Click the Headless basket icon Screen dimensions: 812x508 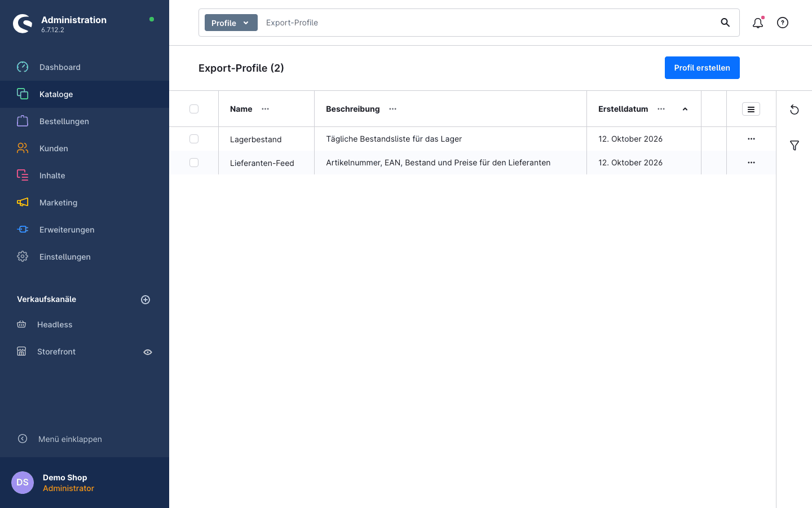(x=21, y=325)
